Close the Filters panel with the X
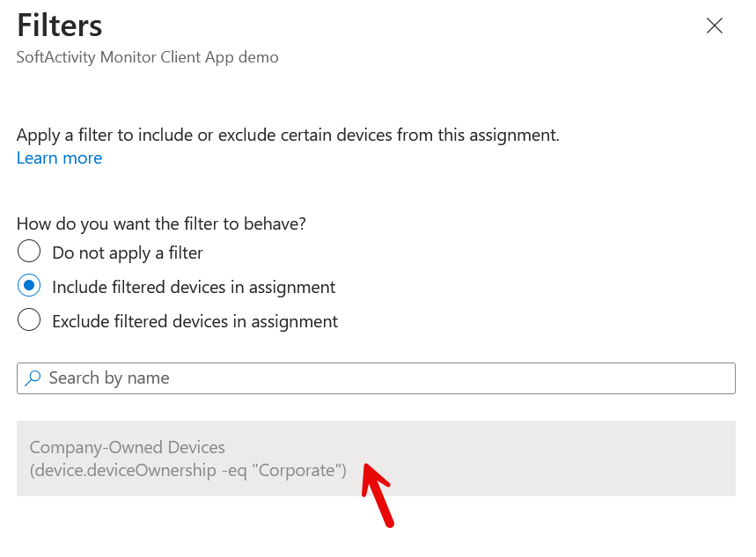Image resolution: width=756 pixels, height=557 pixels. click(x=714, y=26)
